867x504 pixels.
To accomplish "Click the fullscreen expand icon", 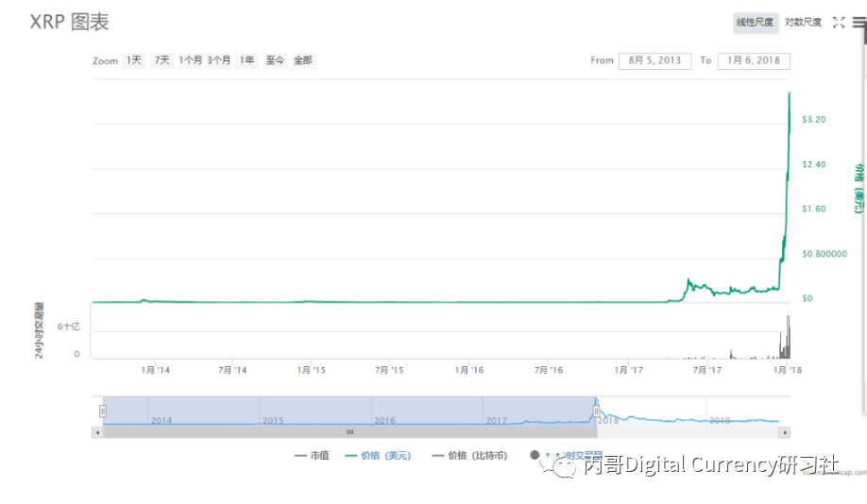I will tap(838, 23).
